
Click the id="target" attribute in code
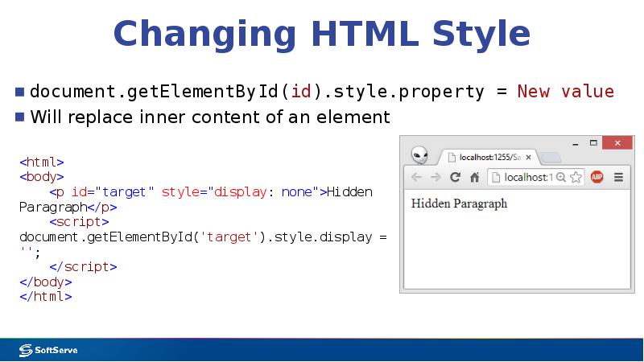[113, 192]
